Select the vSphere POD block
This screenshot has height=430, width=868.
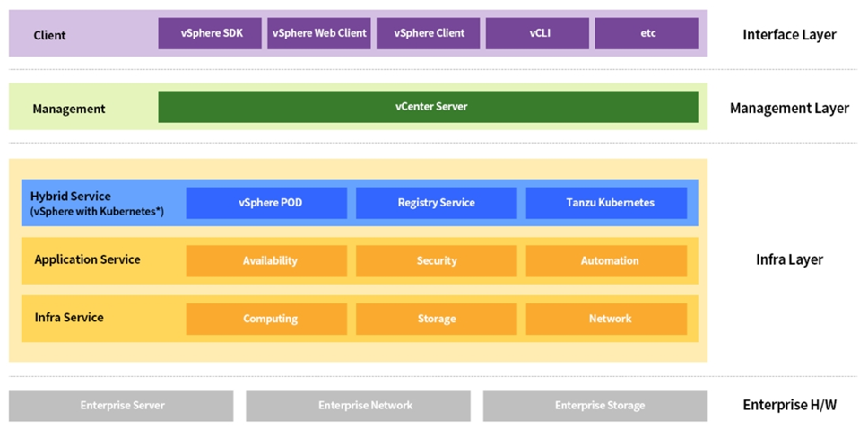[266, 203]
